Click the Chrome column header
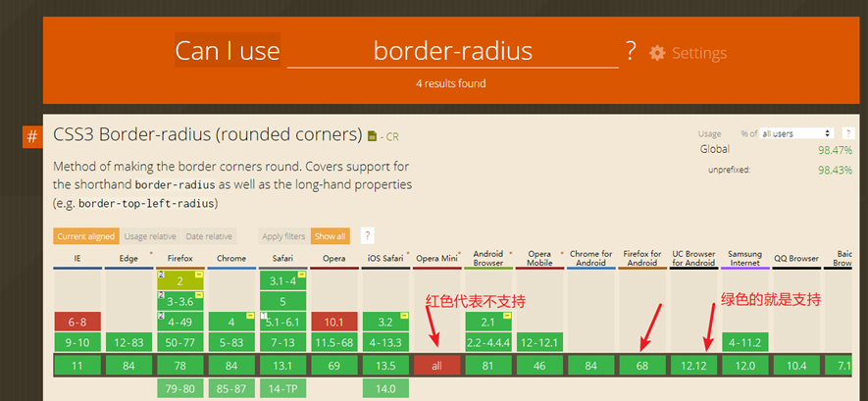This screenshot has height=401, width=868. pyautogui.click(x=231, y=258)
